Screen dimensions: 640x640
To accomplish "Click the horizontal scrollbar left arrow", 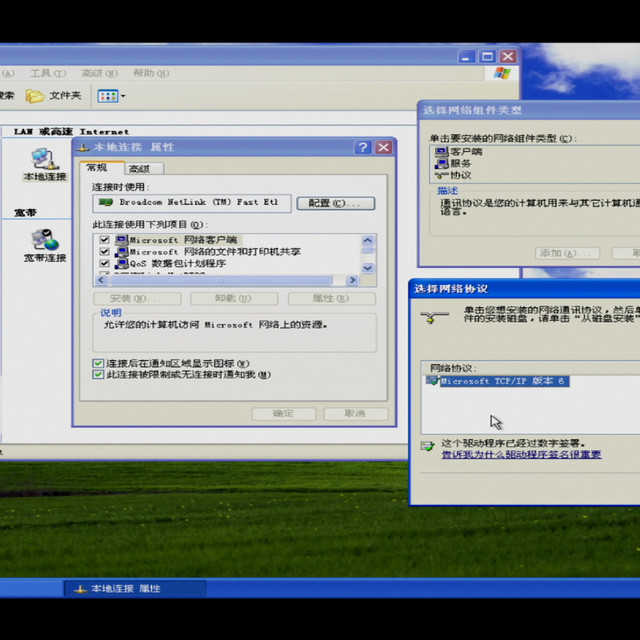I will (x=101, y=280).
